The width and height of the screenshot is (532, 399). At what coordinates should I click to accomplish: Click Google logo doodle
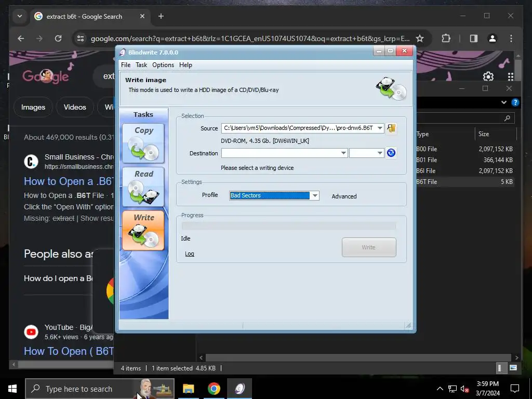click(46, 76)
